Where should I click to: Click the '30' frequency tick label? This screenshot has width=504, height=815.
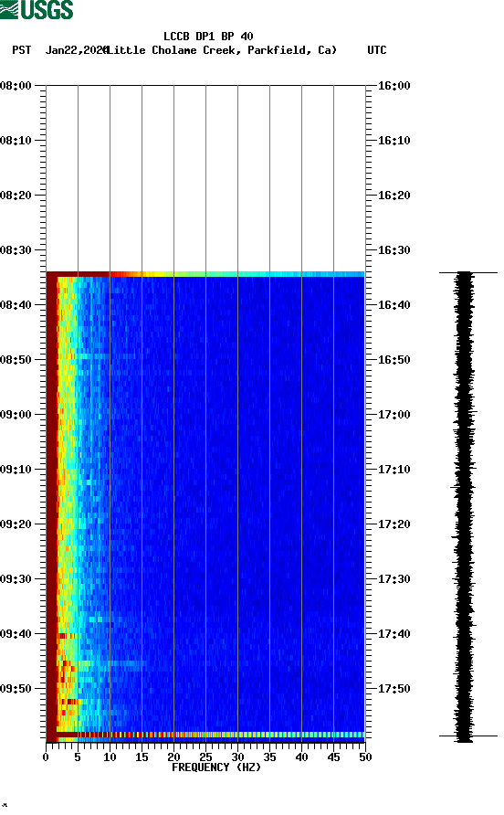pos(237,757)
